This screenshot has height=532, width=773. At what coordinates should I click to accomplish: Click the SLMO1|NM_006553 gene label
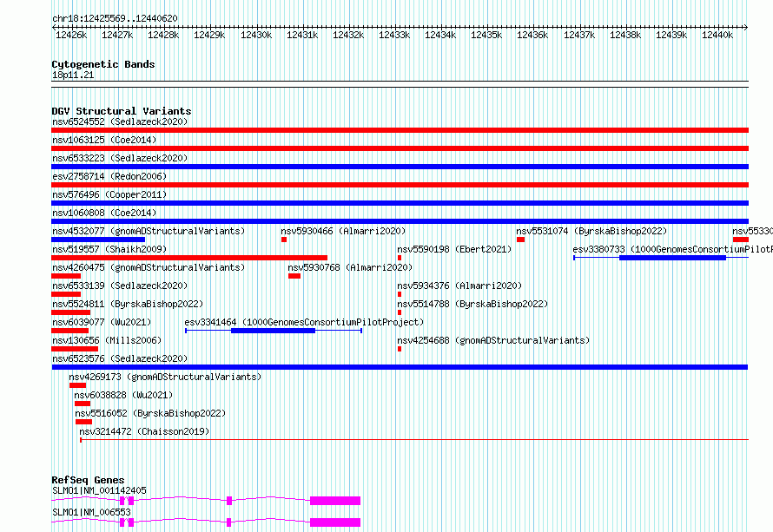pos(91,512)
